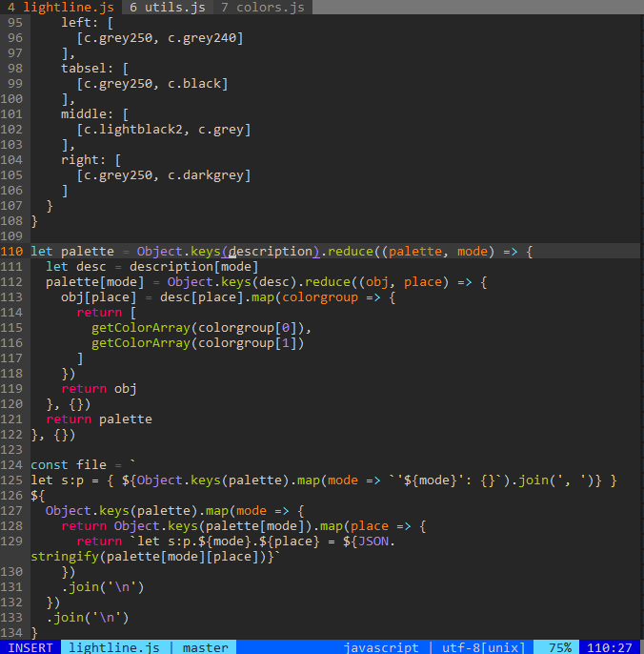This screenshot has width=644, height=654.
Task: Click 'palette[mode]' on line 112
Action: [95, 281]
